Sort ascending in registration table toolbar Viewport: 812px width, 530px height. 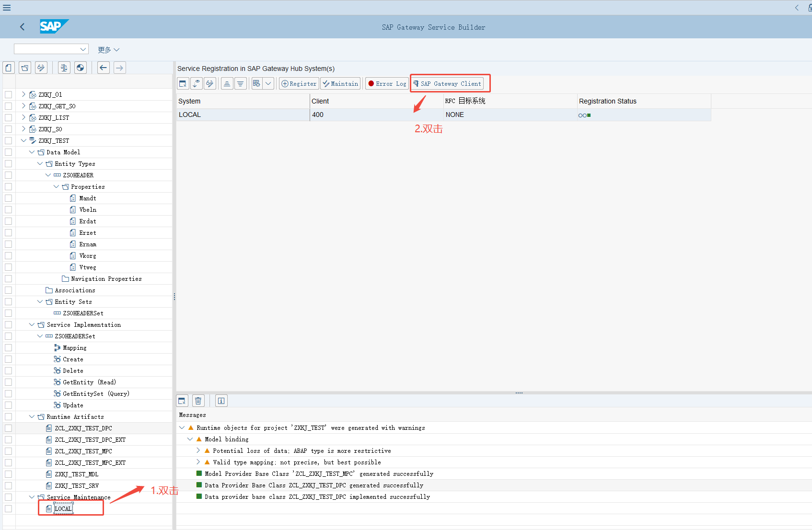[227, 84]
